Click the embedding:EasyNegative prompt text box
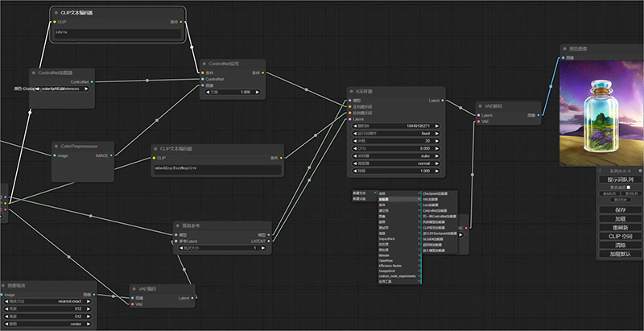 [217, 170]
